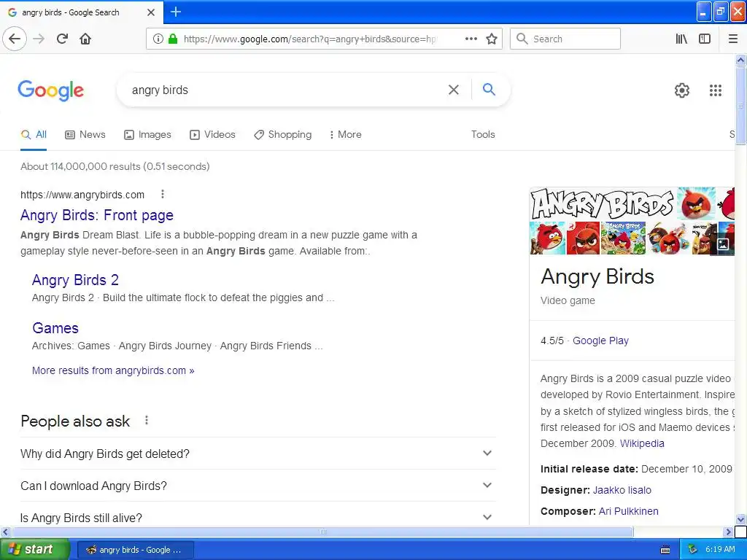Click the vertical scrollbar up arrow
The width and height of the screenshot is (747, 560).
pos(740,60)
